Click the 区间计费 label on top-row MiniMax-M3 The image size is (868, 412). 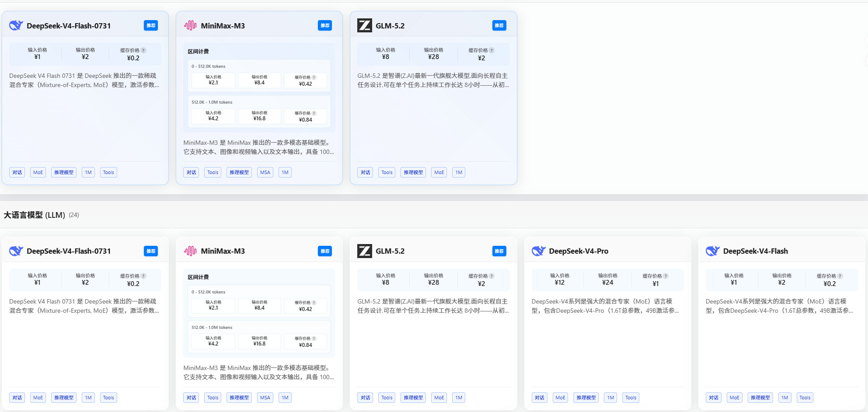198,52
